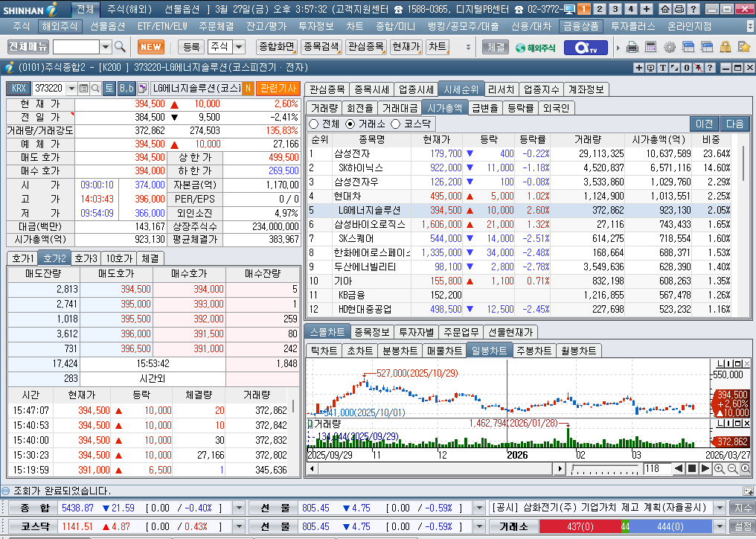The width and height of the screenshot is (756, 539).
Task: Switch to the 10호가 tab
Action: (119, 258)
